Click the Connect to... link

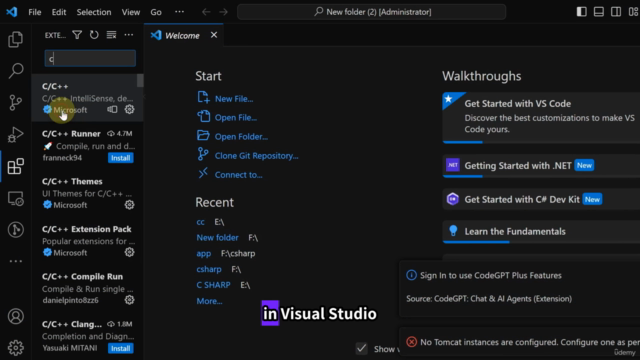click(x=238, y=175)
